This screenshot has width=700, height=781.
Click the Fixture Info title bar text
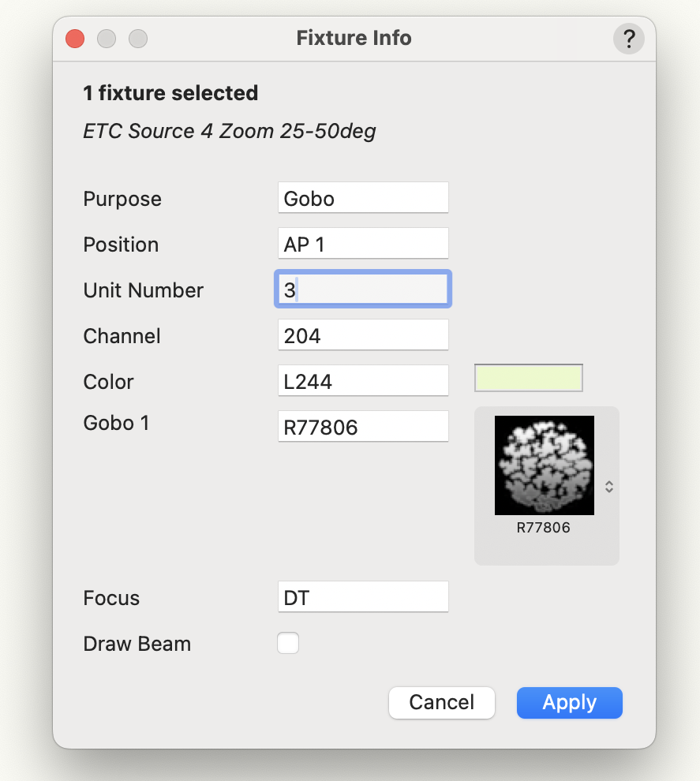pos(354,38)
